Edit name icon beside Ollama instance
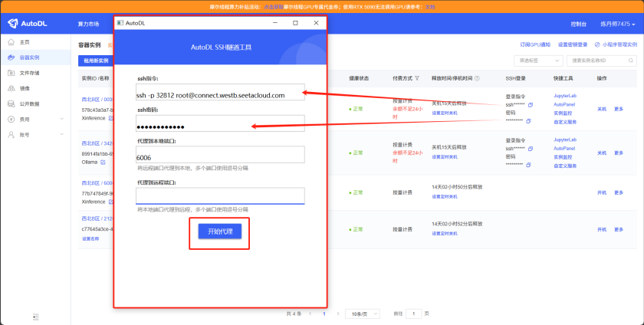 tap(103, 162)
